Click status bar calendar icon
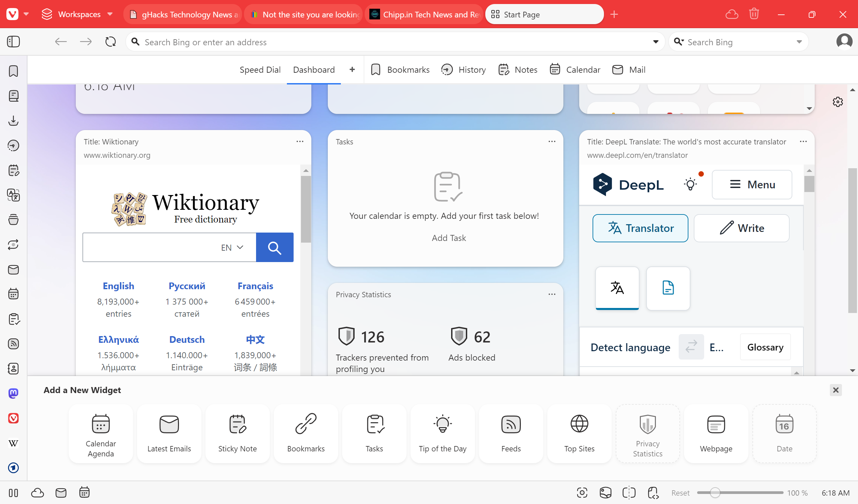The height and width of the screenshot is (504, 858). pos(84,492)
